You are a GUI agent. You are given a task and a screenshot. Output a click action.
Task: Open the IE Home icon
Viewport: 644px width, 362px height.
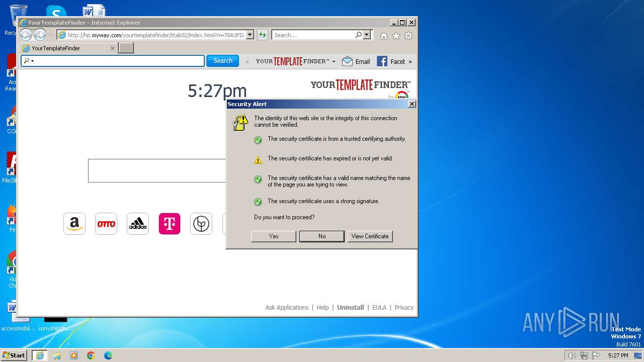[384, 36]
